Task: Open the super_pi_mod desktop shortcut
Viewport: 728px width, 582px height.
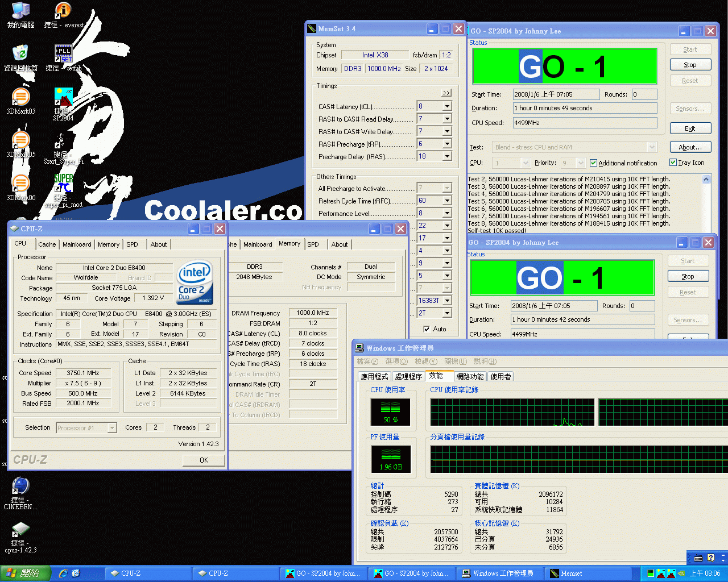Action: click(63, 191)
